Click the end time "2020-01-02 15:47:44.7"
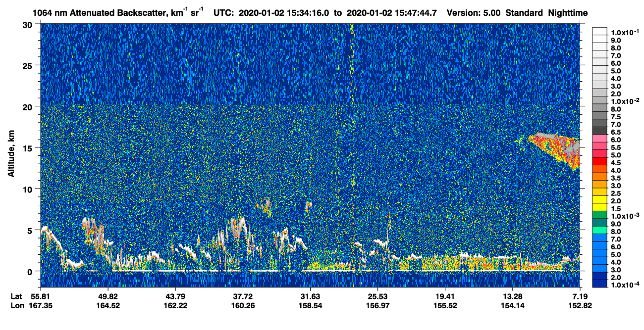The image size is (644, 330). click(x=392, y=12)
